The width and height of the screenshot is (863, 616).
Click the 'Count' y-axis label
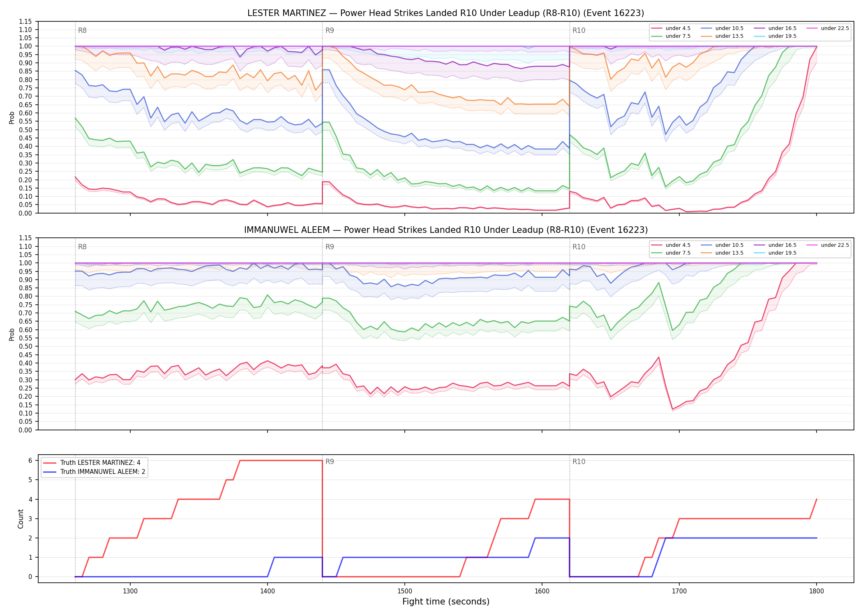coord(21,519)
